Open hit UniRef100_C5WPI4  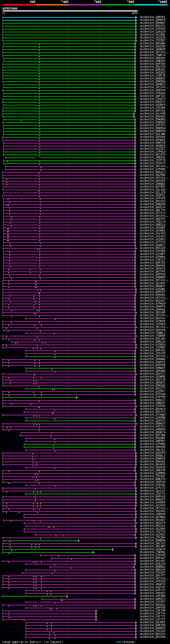[x=152, y=55]
